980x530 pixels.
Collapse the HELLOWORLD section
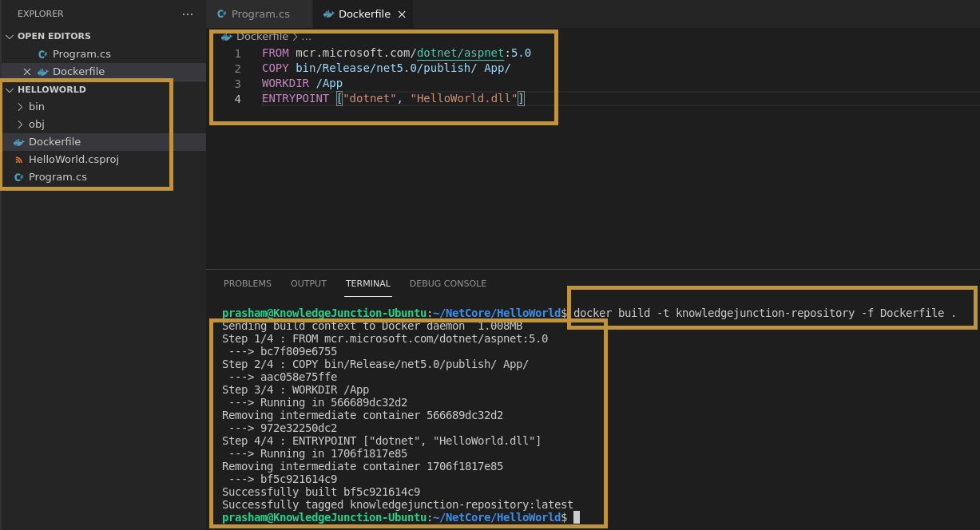pos(10,89)
